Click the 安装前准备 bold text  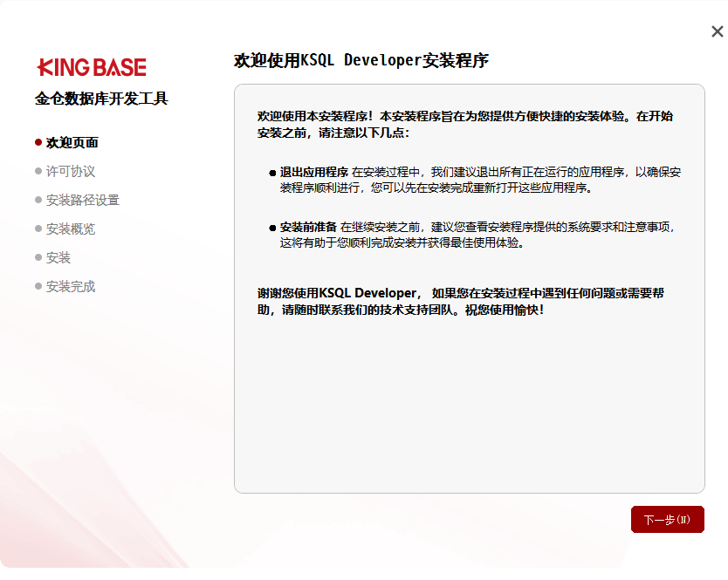tap(308, 227)
